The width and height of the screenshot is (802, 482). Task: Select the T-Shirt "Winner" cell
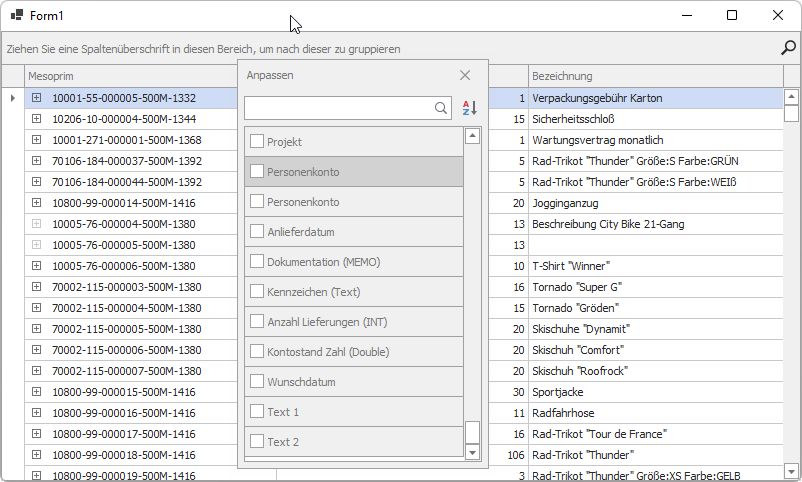[x=656, y=266]
